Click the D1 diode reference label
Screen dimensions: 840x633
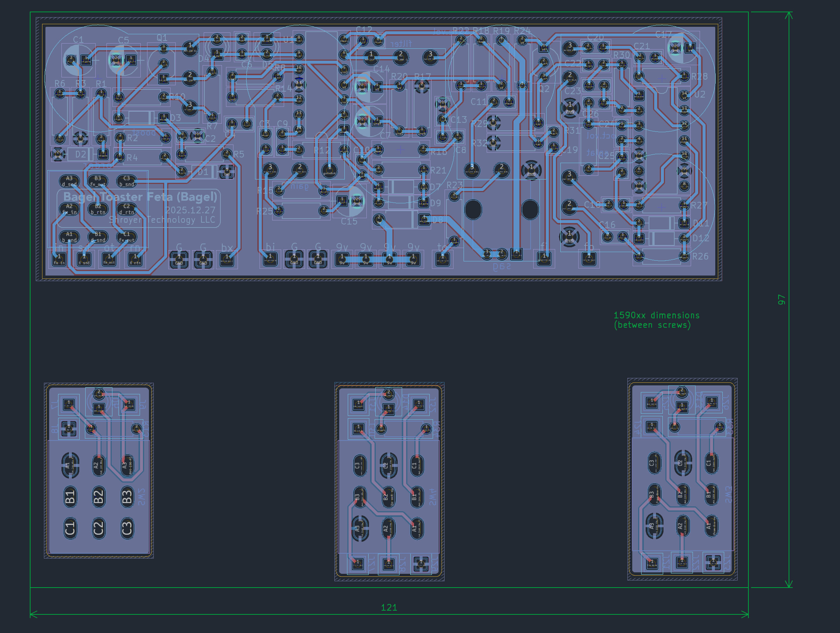click(203, 172)
